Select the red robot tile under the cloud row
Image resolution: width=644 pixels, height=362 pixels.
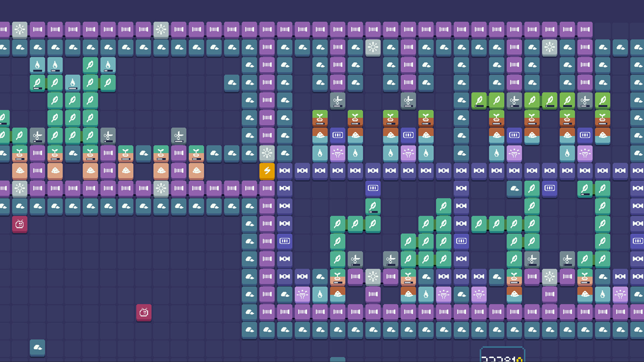pos(20,224)
